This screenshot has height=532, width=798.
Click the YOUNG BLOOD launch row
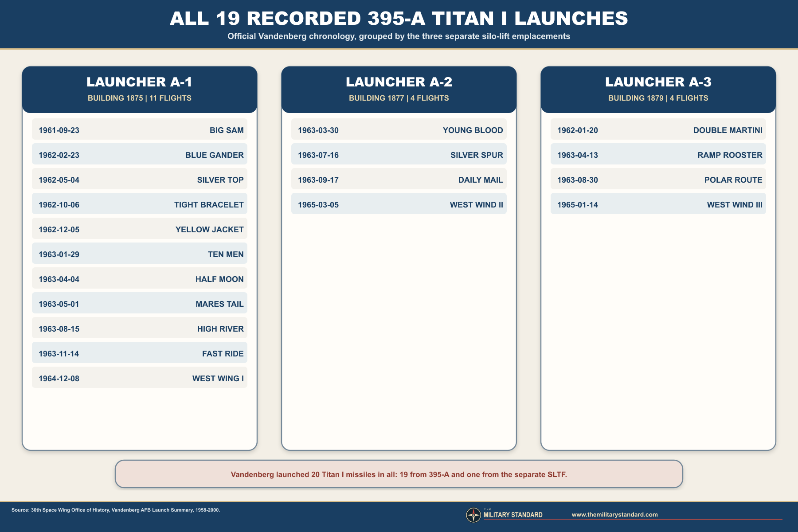(x=399, y=129)
